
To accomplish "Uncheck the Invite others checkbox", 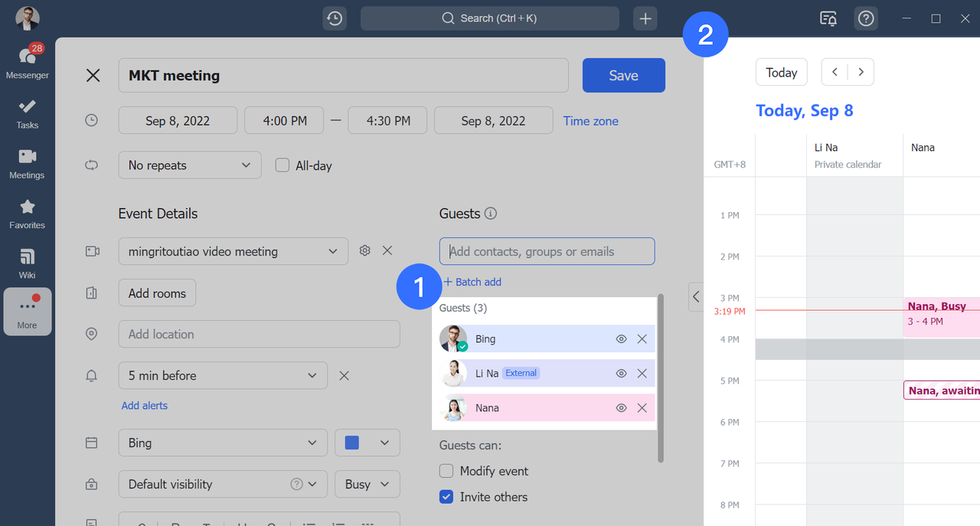I will coord(446,497).
